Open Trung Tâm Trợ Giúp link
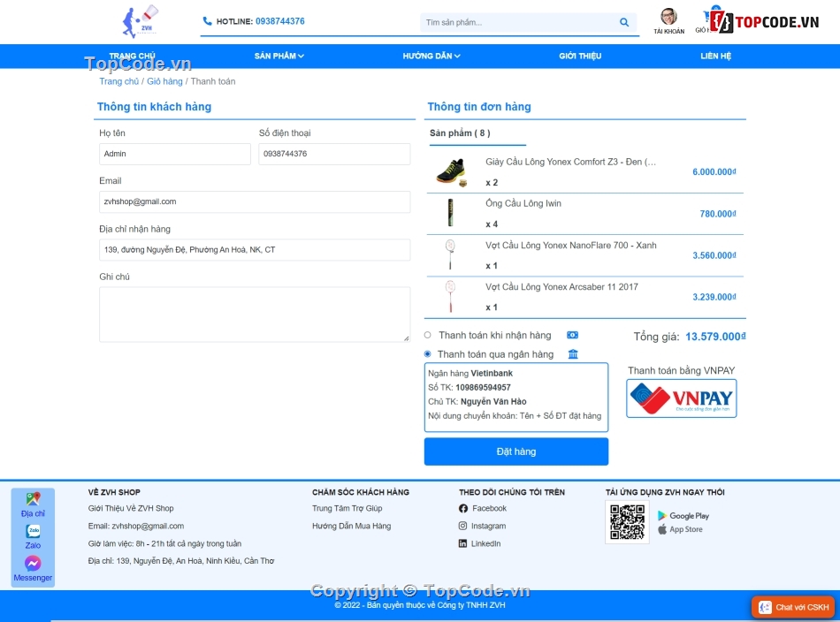This screenshot has width=840, height=622. coord(347,509)
